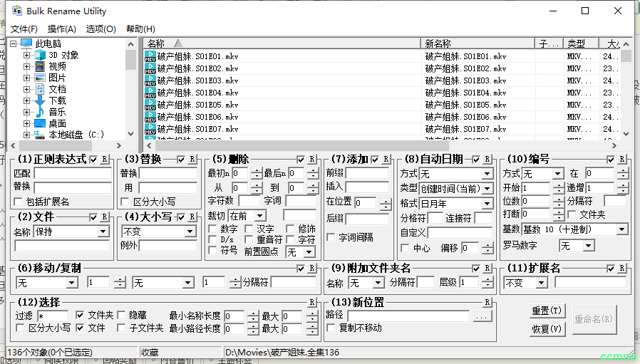
Task: Toggle the 复制不移动 checkbox
Action: (331, 328)
